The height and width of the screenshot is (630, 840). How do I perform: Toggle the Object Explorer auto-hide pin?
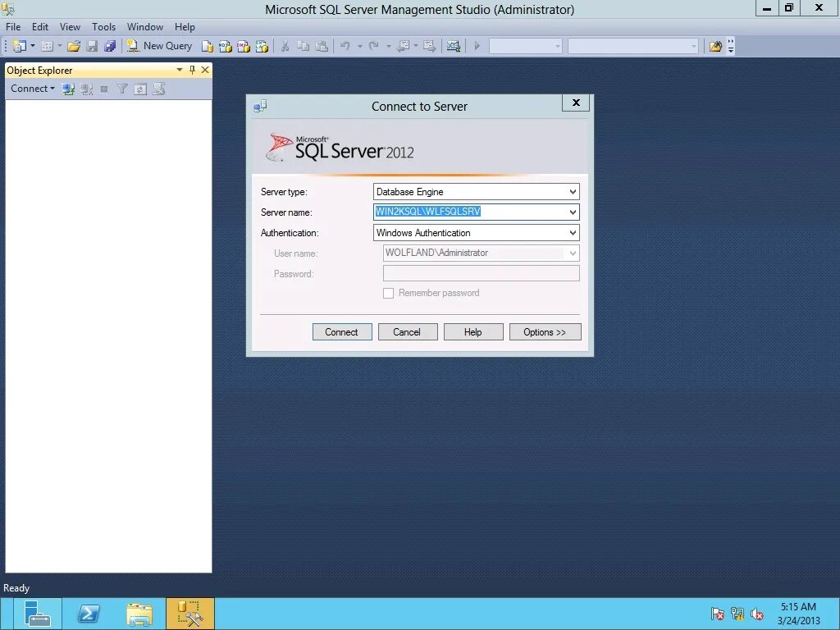[192, 70]
